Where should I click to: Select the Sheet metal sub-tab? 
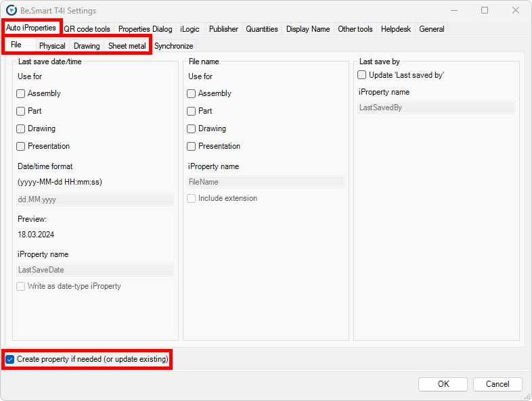pos(127,46)
